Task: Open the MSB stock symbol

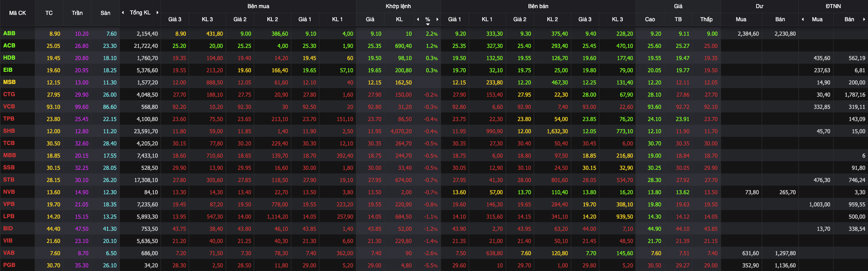Action: click(x=9, y=82)
